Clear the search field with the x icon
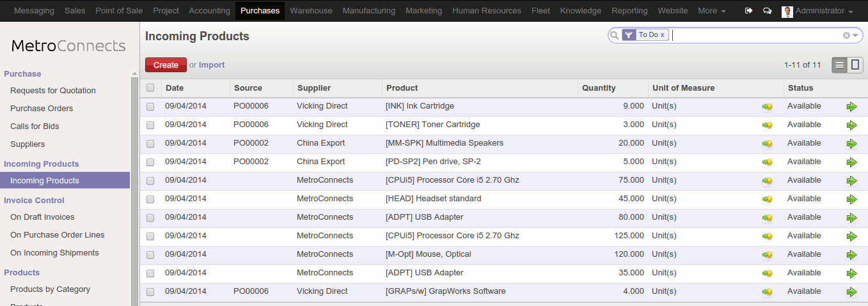The height and width of the screenshot is (306, 868). (x=846, y=36)
